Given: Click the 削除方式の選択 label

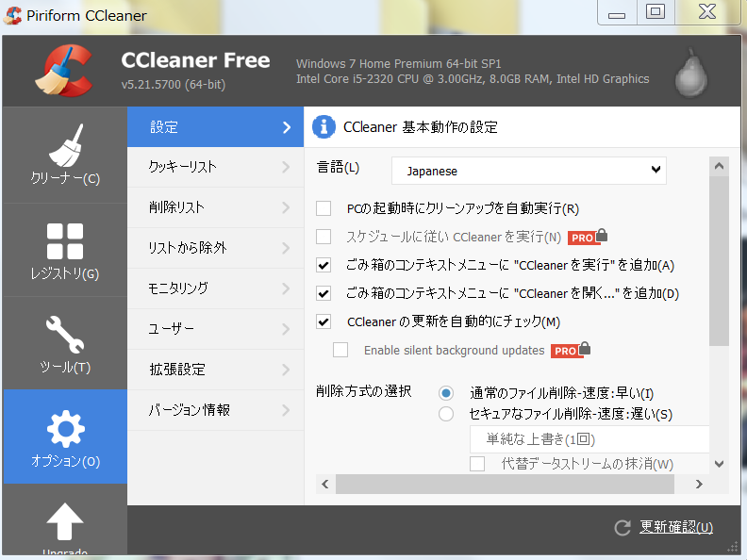Looking at the screenshot, I should tap(363, 391).
